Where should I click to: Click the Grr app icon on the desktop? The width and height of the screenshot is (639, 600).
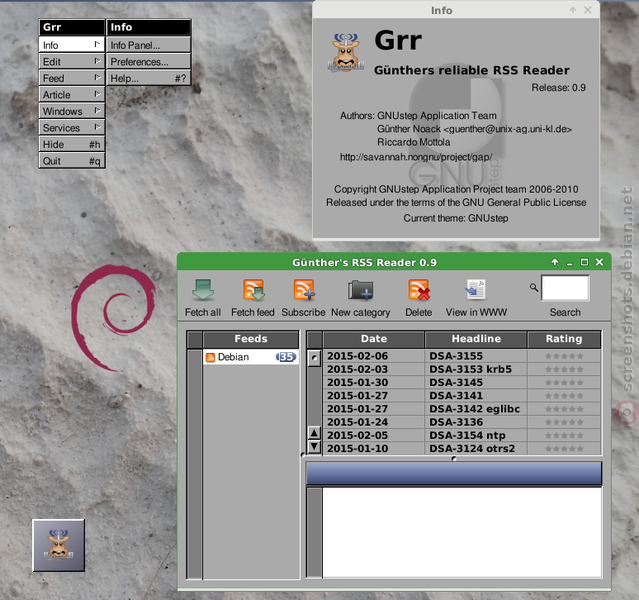coord(59,545)
